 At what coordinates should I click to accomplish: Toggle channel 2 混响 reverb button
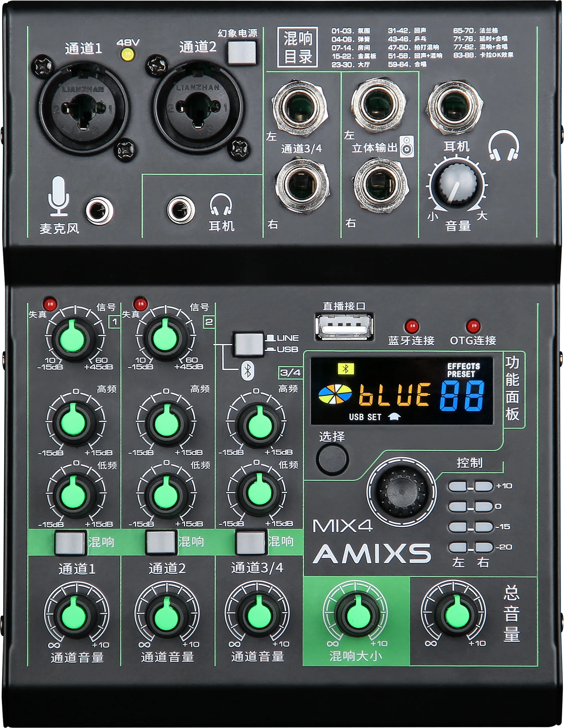pos(161,542)
